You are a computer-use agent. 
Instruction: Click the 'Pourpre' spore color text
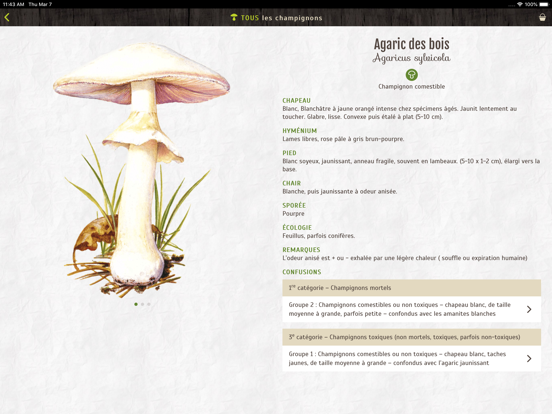click(293, 214)
